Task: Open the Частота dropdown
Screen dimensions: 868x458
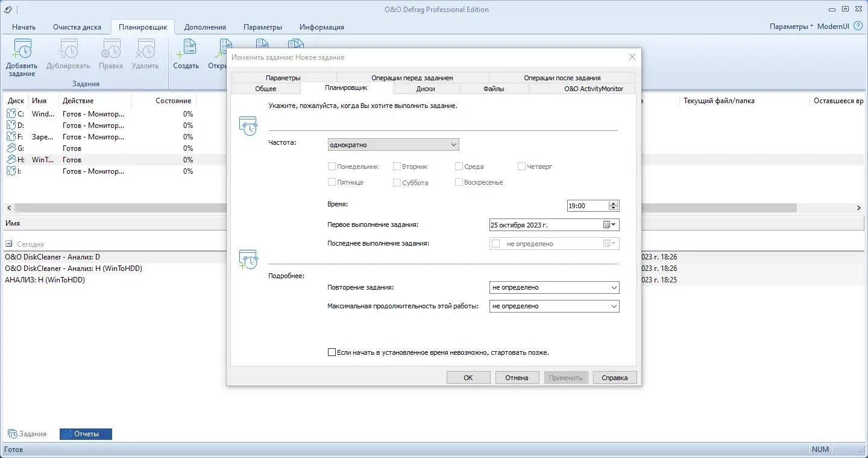Action: 393,145
